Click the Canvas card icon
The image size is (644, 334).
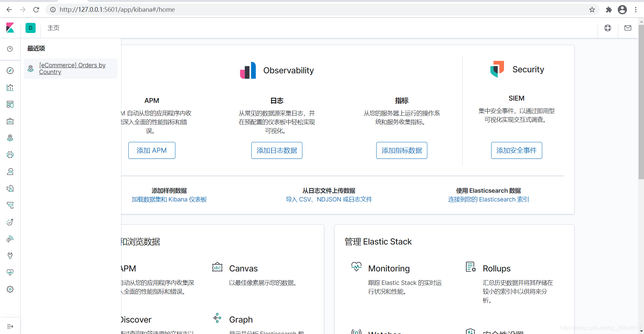pos(217,267)
